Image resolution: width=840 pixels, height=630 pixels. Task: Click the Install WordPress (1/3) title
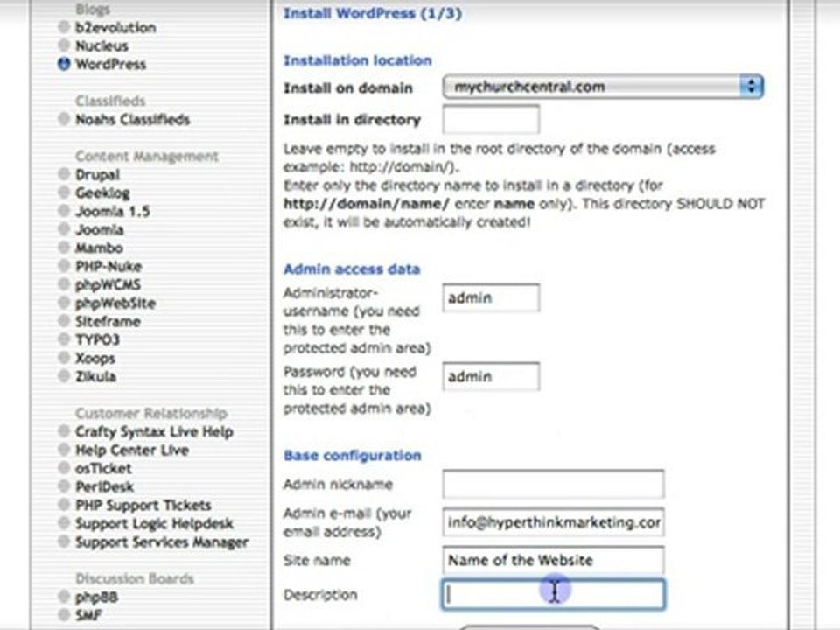click(373, 13)
